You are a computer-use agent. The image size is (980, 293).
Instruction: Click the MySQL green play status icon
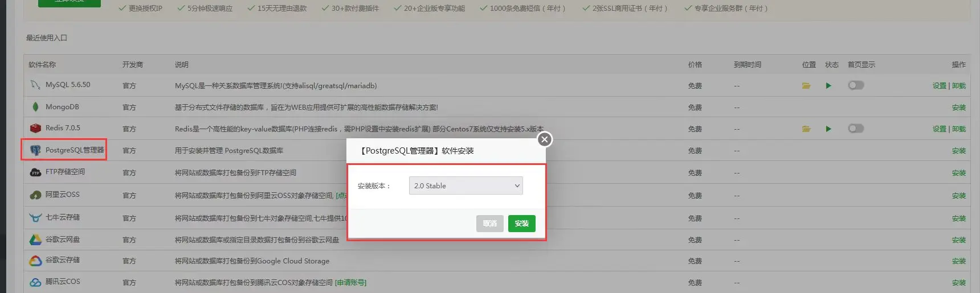pyautogui.click(x=828, y=85)
